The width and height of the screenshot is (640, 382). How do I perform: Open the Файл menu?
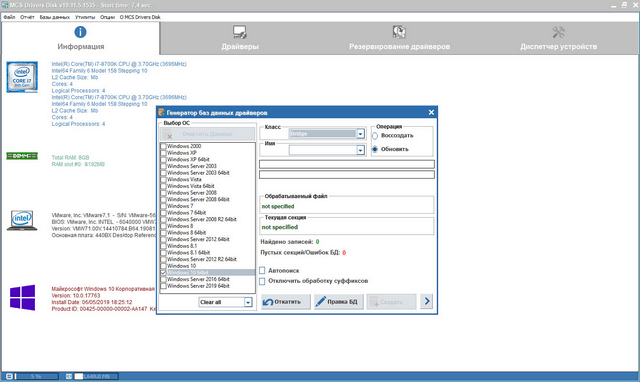(x=9, y=17)
